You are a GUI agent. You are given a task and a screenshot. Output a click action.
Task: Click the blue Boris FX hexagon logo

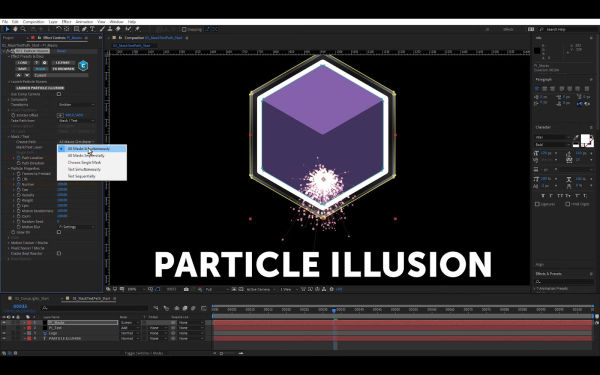(x=83, y=66)
